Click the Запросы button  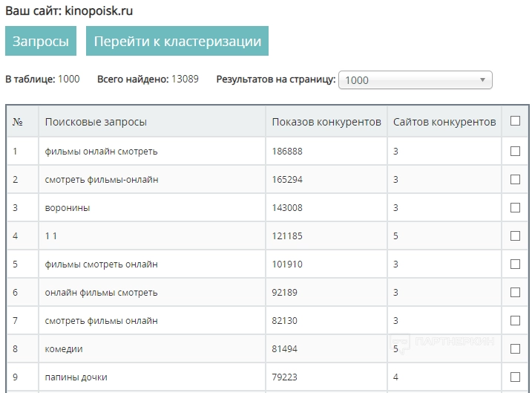coord(41,42)
